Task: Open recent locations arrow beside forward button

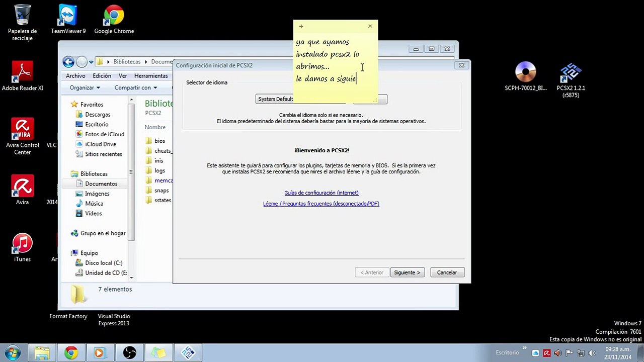Action: [x=91, y=62]
